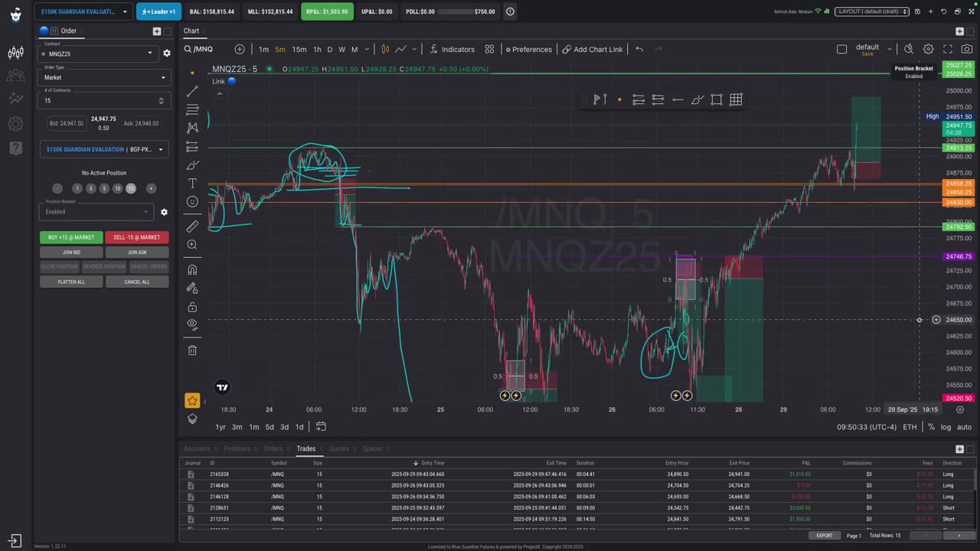Click the trash icon to remove drawings

[192, 350]
